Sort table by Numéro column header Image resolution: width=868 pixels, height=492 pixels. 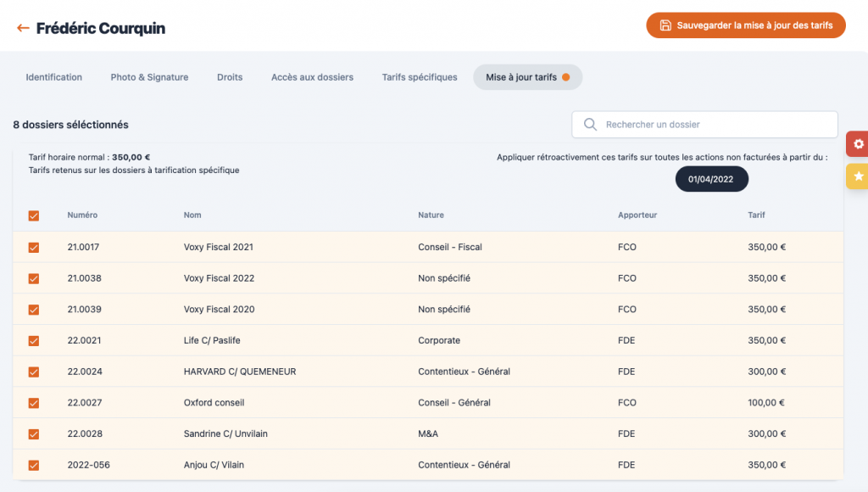pyautogui.click(x=82, y=215)
